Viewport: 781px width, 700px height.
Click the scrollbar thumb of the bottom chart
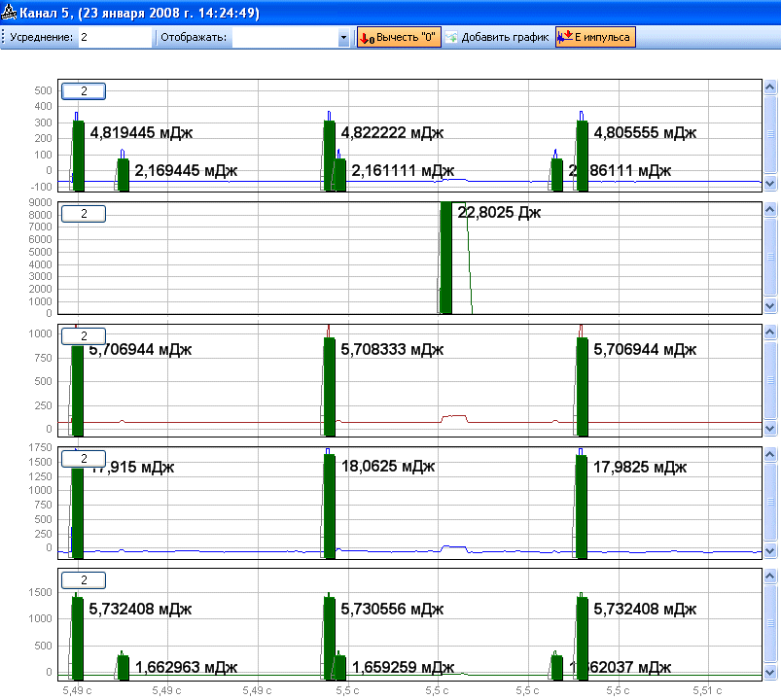coord(770,624)
